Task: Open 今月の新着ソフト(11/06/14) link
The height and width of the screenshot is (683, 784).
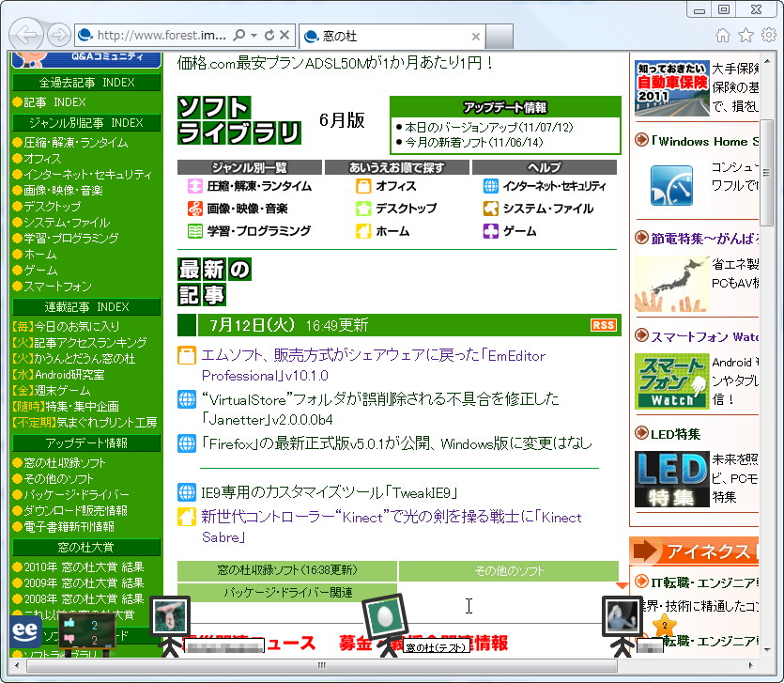Action: pyautogui.click(x=474, y=142)
